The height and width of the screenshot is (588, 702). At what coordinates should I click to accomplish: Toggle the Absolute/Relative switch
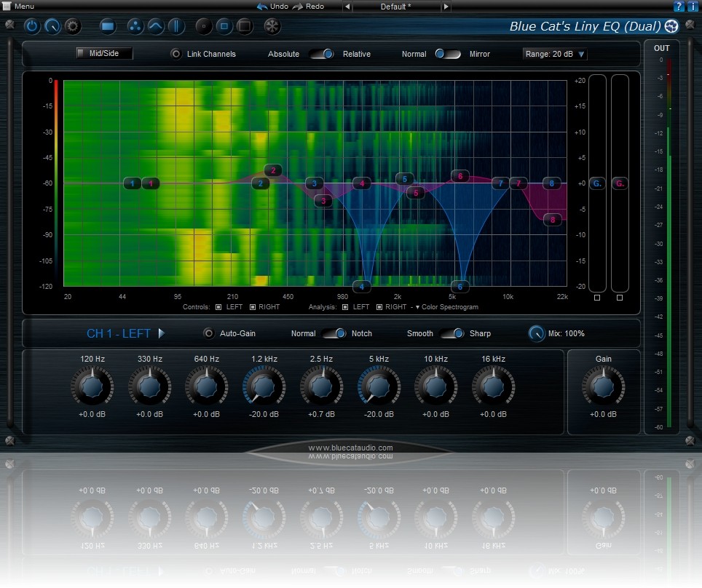pyautogui.click(x=322, y=54)
